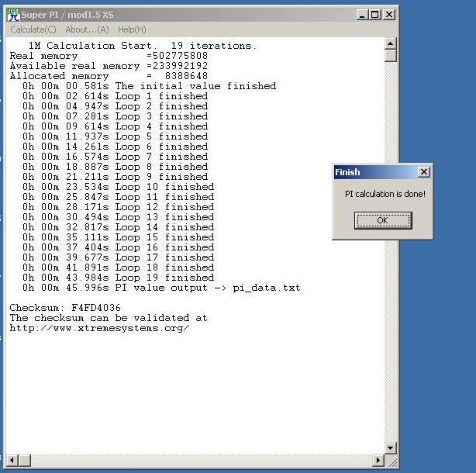Click the horizontal scrollbar thumb

(x=25, y=461)
